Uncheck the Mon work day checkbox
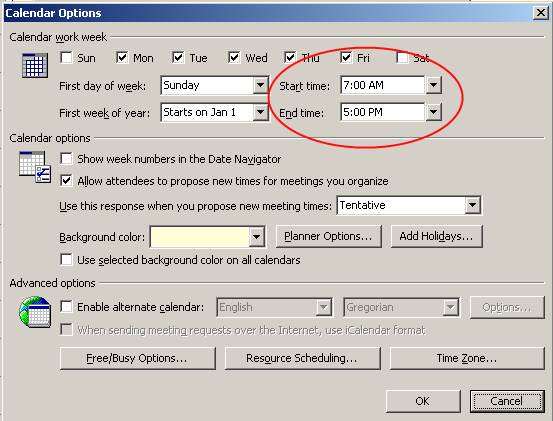Screen dimensions: 553x421 point(122,57)
